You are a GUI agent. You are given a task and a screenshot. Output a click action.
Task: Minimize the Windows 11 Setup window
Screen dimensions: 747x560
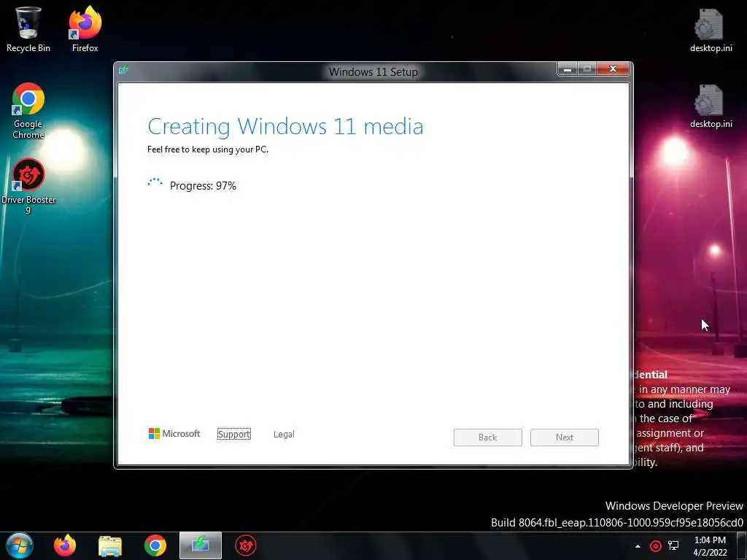[568, 69]
